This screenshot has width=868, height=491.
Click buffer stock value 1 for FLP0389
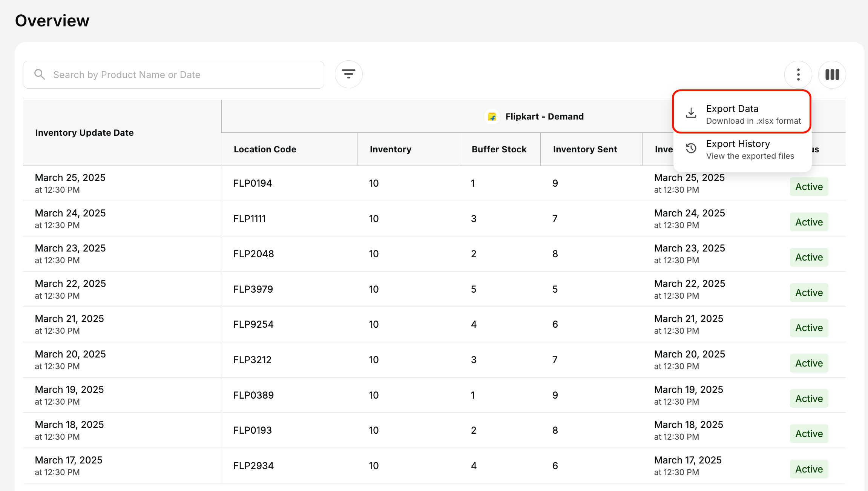pos(473,395)
